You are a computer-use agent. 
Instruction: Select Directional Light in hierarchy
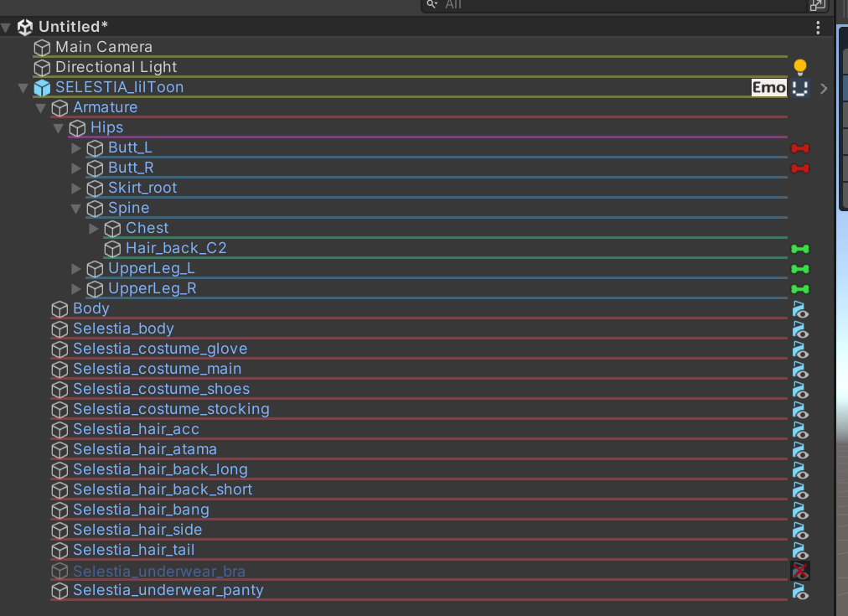pyautogui.click(x=116, y=67)
